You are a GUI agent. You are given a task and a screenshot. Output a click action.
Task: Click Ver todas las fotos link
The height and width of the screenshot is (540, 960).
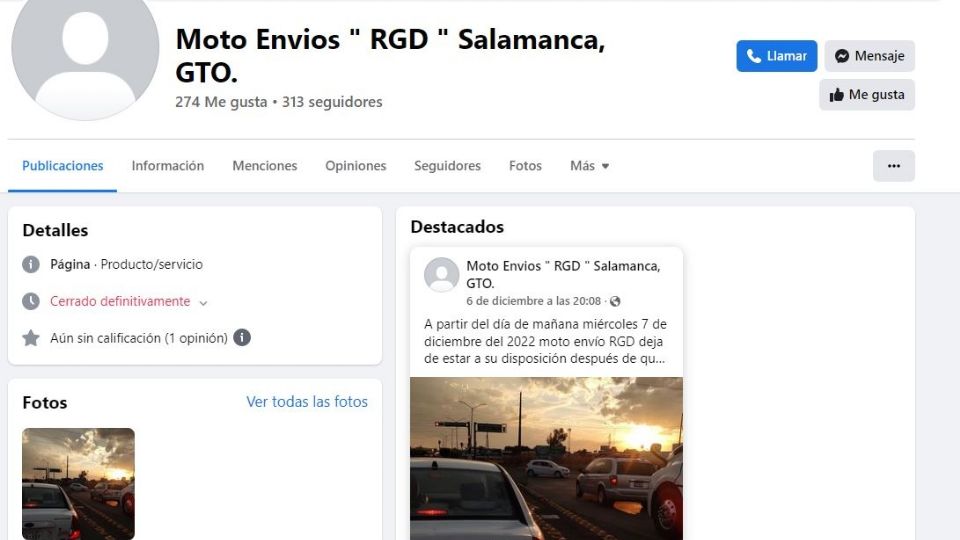click(307, 402)
